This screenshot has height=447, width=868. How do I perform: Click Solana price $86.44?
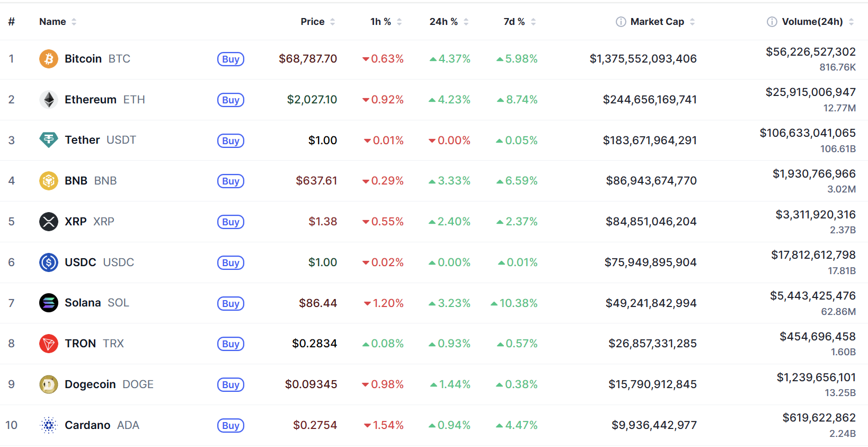coord(318,303)
